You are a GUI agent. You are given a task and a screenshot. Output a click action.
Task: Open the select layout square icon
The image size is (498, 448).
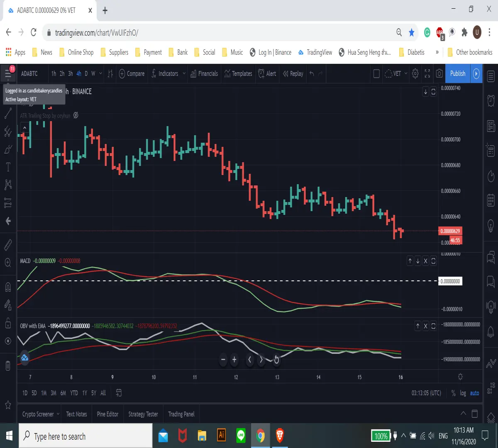coord(376,74)
